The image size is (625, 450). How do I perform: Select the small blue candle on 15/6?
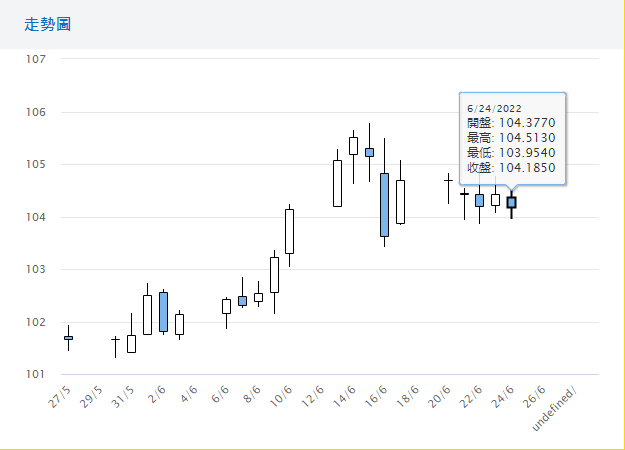click(x=369, y=153)
